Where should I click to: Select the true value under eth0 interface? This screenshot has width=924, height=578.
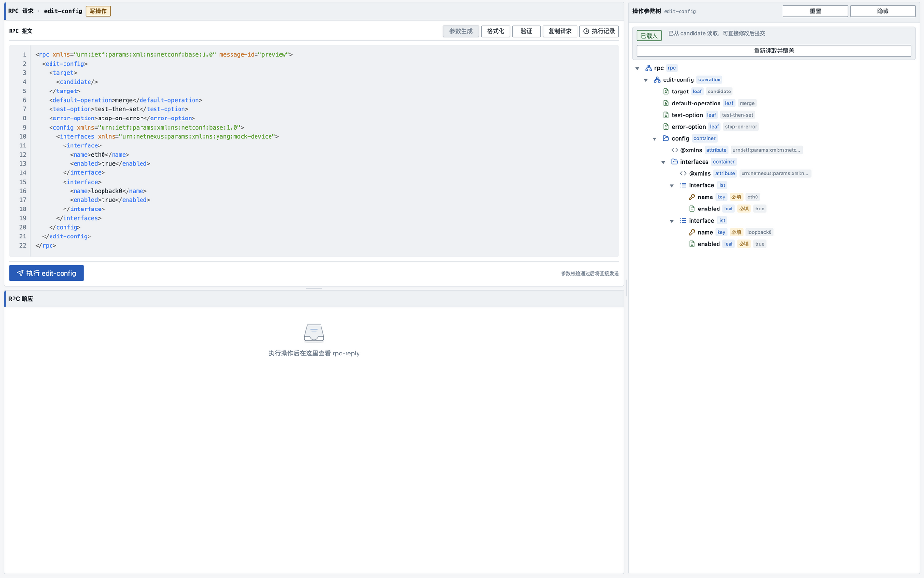759,209
